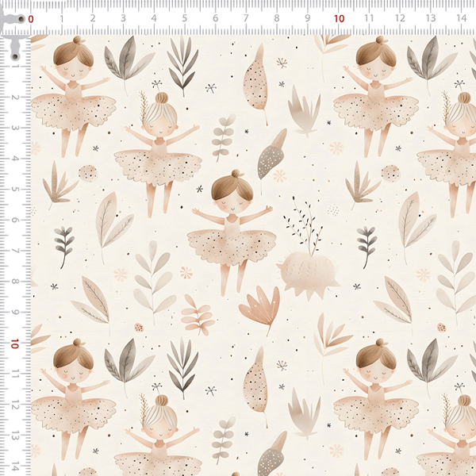Viewport: 476px width, 476px height.
Task: Select the 7 mark on the top ruler
Action: tap(246, 18)
